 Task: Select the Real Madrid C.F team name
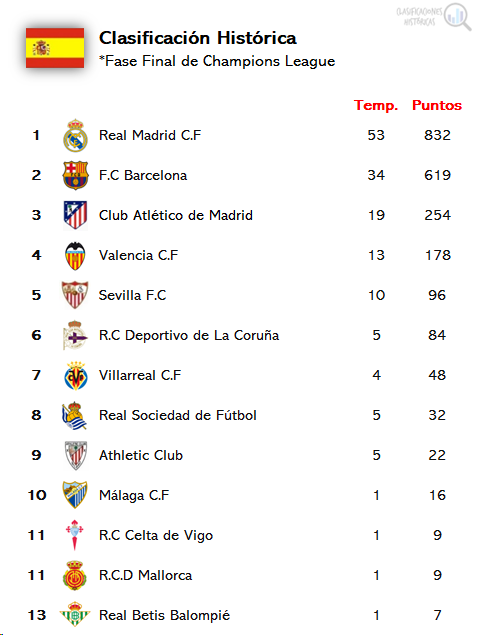tap(150, 135)
